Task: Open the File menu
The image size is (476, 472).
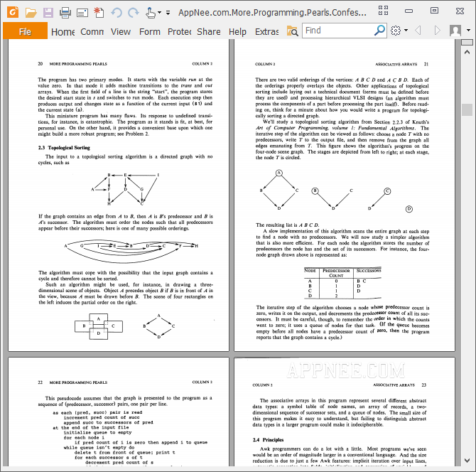Action: [25, 31]
